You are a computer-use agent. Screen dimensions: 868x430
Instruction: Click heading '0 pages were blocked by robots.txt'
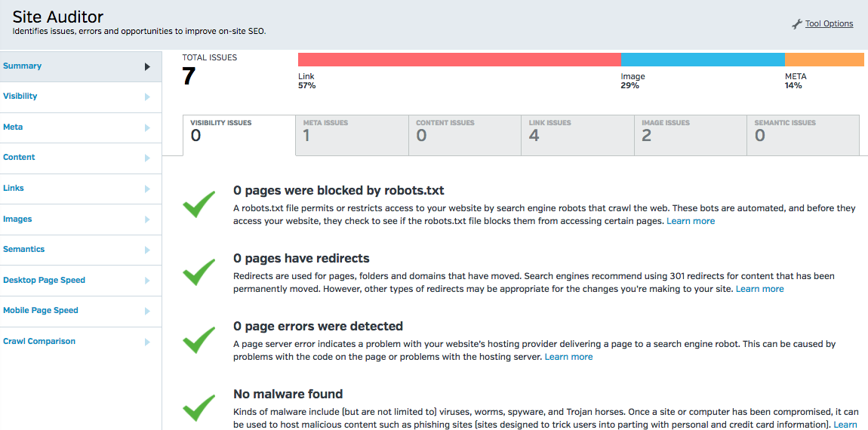[339, 191]
